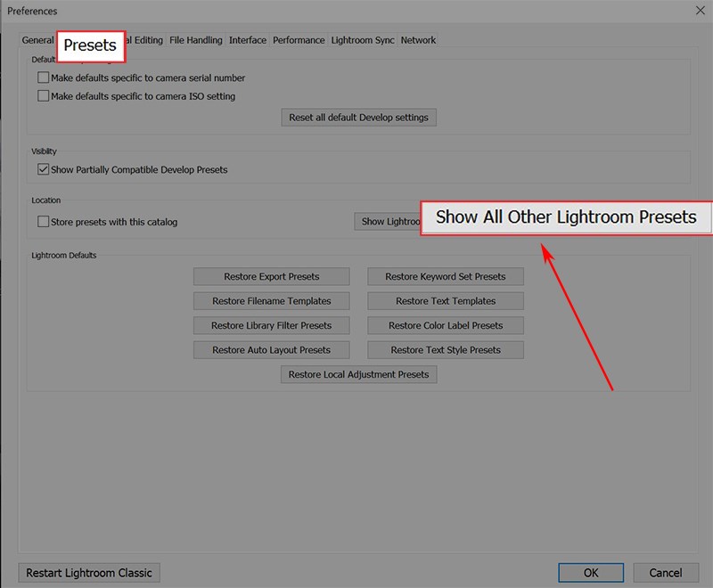713x588 pixels.
Task: Open the Performance tab
Action: 299,40
